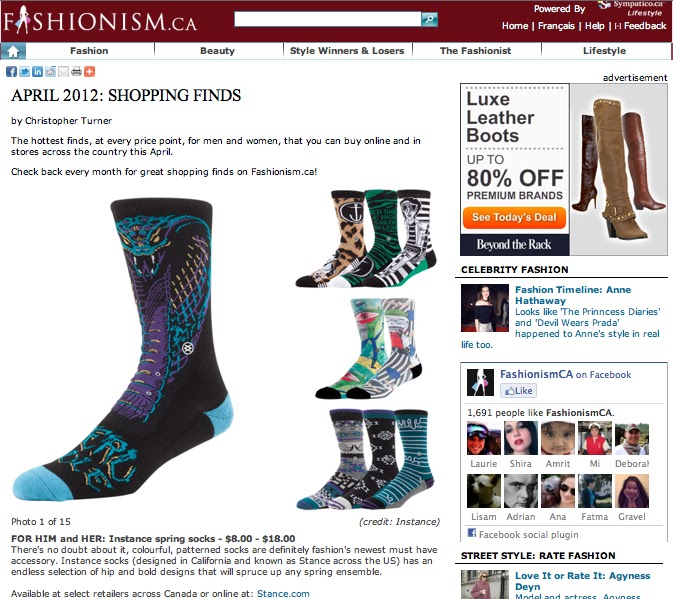Click the search magnifier button
This screenshot has height=599, width=673.
(429, 19)
